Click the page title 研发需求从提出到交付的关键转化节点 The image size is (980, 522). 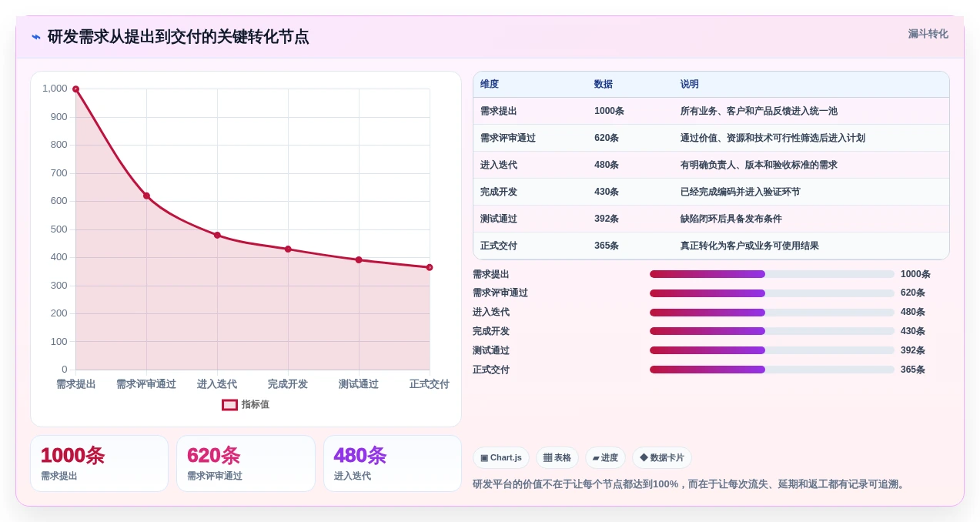179,37
